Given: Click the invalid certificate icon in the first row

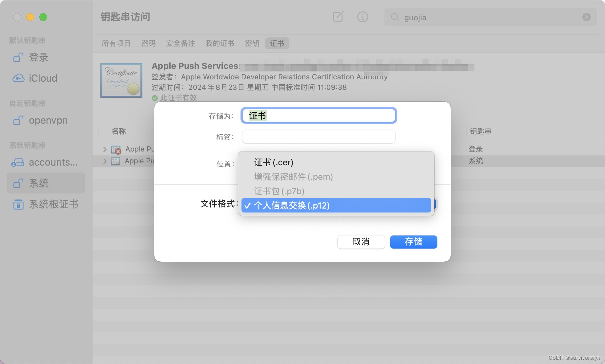Looking at the screenshot, I should point(116,150).
